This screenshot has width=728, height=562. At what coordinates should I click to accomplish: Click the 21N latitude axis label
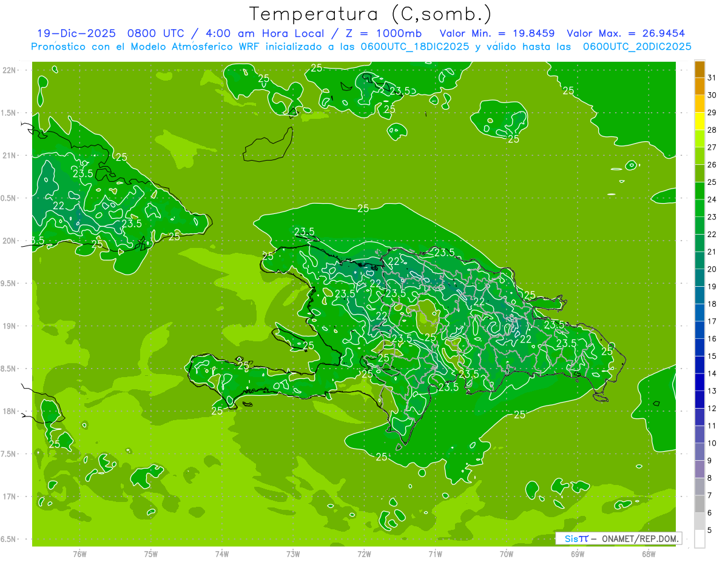[x=10, y=155]
